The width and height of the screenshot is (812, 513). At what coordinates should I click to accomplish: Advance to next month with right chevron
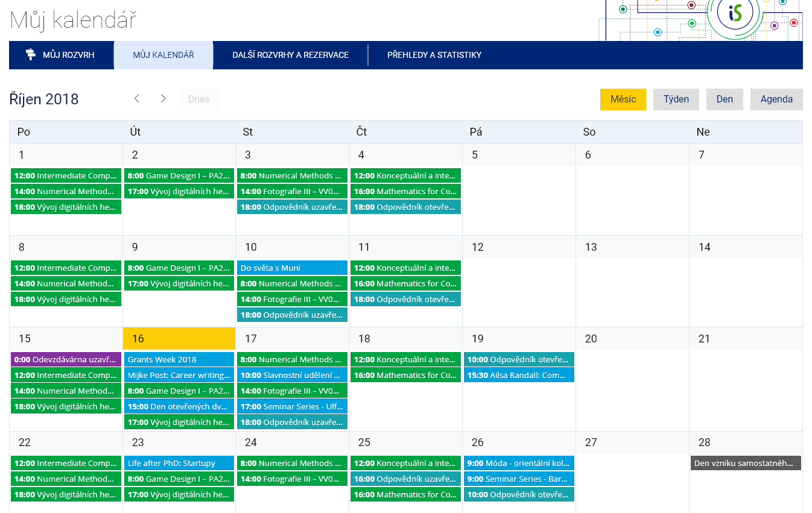[x=163, y=99]
